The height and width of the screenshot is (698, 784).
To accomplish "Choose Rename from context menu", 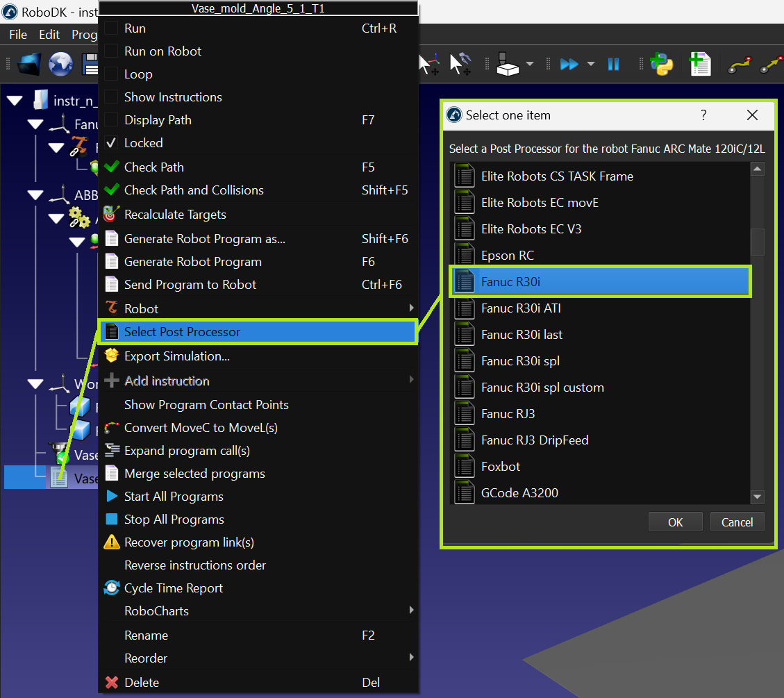I will 258,636.
